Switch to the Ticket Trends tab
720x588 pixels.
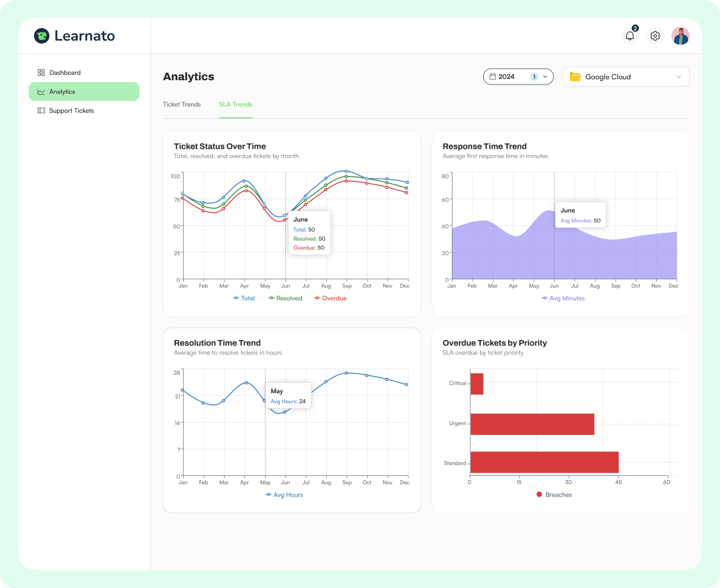point(182,104)
